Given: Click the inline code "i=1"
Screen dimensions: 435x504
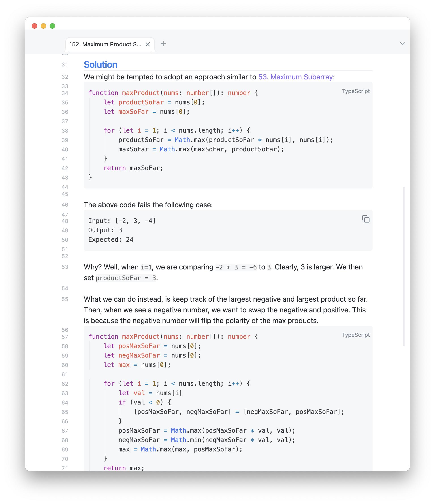Looking at the screenshot, I should [146, 267].
